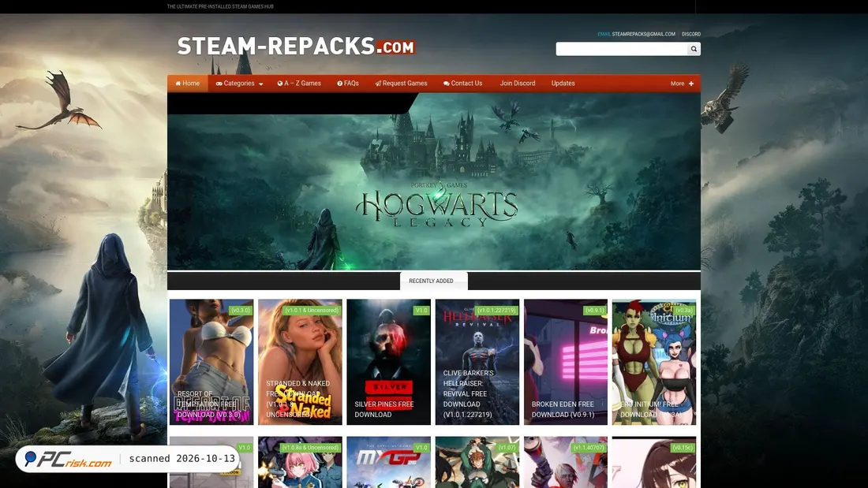Click the Discord link near the email
The image size is (868, 488).
[x=691, y=35]
